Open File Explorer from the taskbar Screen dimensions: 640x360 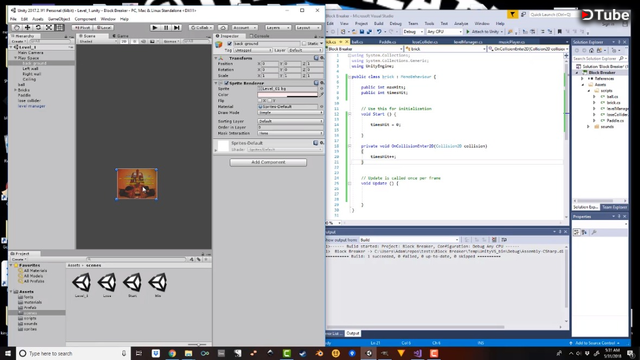point(188,353)
